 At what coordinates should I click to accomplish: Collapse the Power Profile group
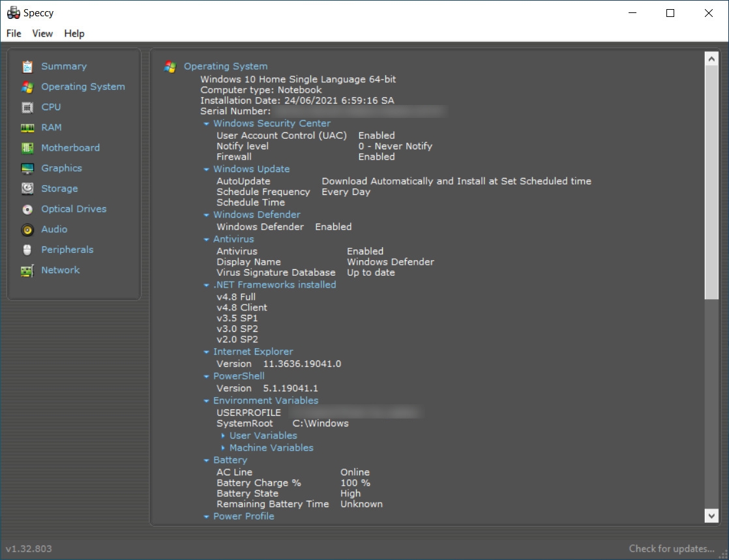(x=206, y=516)
